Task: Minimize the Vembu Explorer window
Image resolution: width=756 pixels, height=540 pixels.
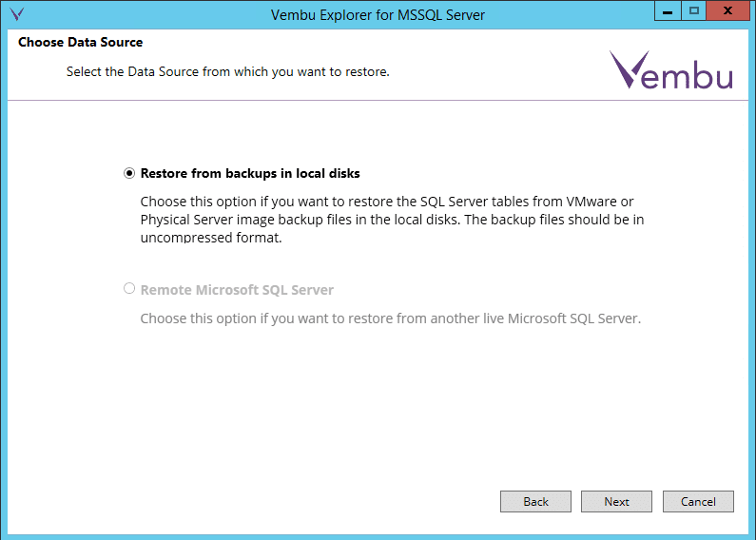Action: [x=667, y=10]
